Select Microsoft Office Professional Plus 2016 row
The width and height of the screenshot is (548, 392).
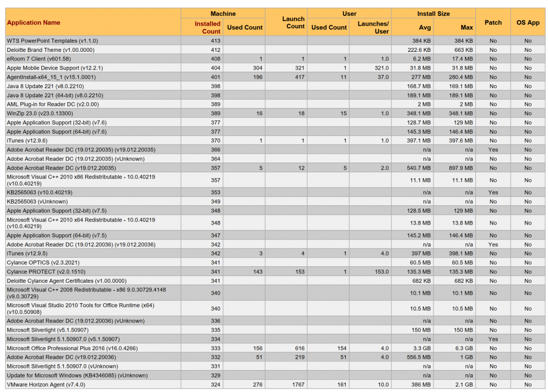coord(275,348)
